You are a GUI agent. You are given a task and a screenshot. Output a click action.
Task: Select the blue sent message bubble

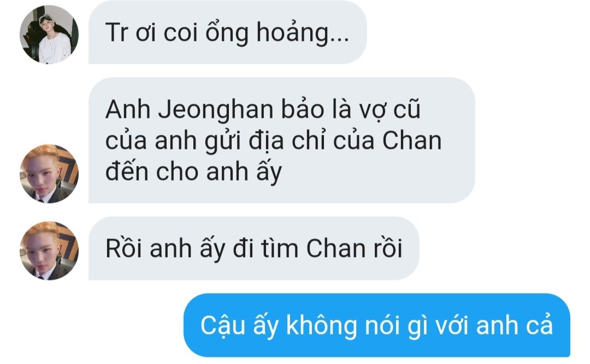[376, 325]
